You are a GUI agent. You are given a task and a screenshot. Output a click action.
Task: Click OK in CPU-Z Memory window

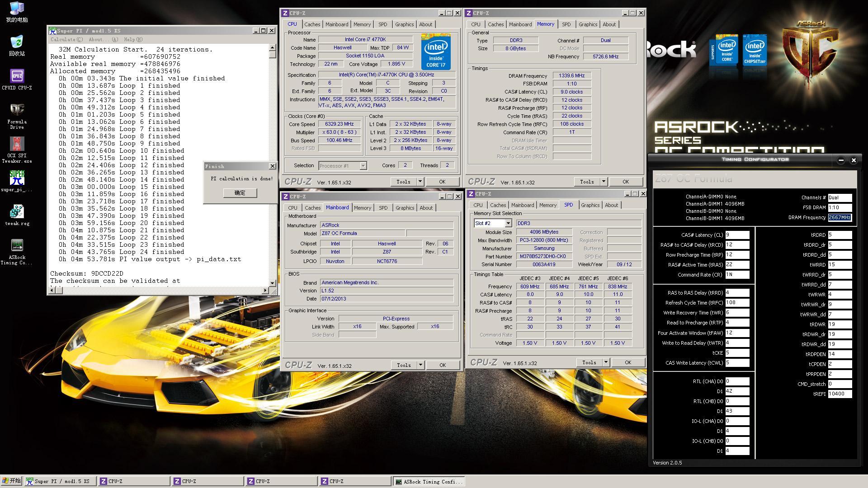[626, 182]
